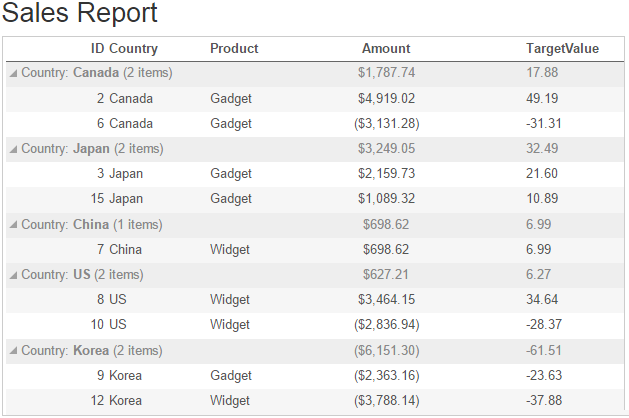Sort by the Amount column header
Image resolution: width=629 pixels, height=418 pixels.
click(386, 48)
